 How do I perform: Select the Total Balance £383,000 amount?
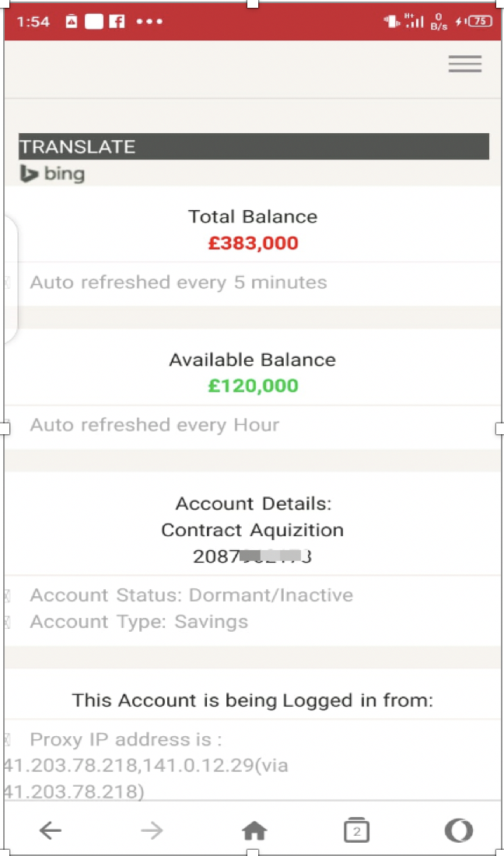pos(253,242)
